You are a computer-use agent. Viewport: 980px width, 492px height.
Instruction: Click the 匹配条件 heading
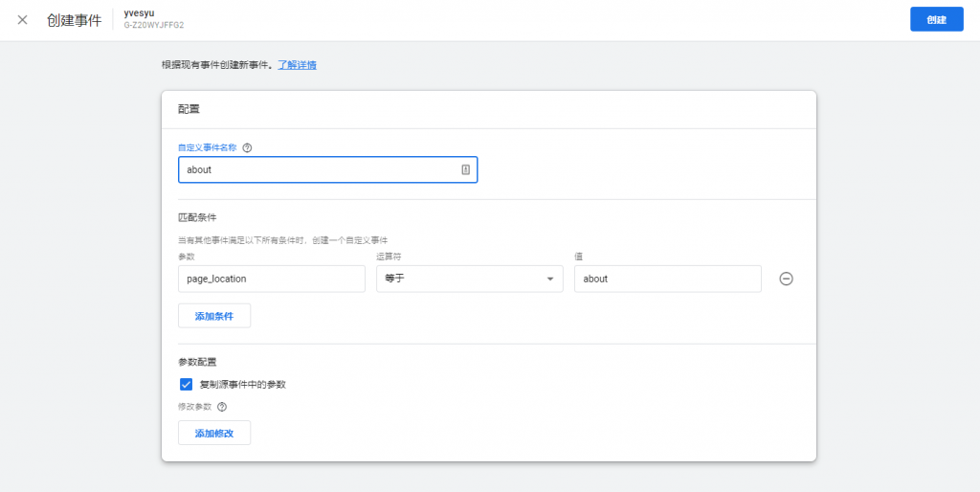coord(197,217)
